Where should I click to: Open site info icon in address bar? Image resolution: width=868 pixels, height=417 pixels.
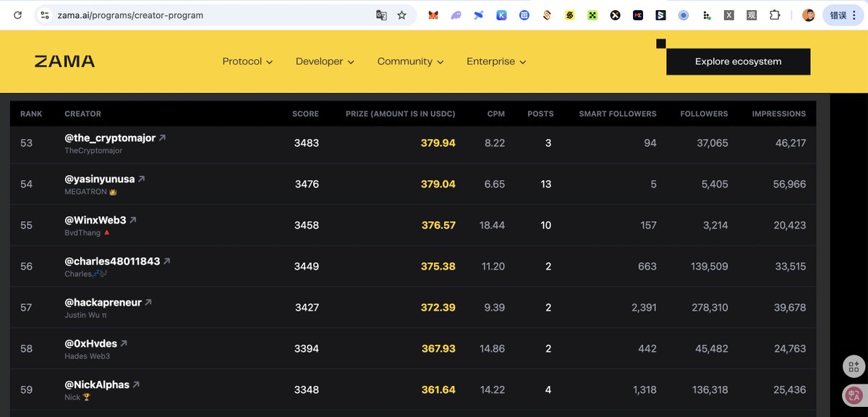[x=44, y=14]
